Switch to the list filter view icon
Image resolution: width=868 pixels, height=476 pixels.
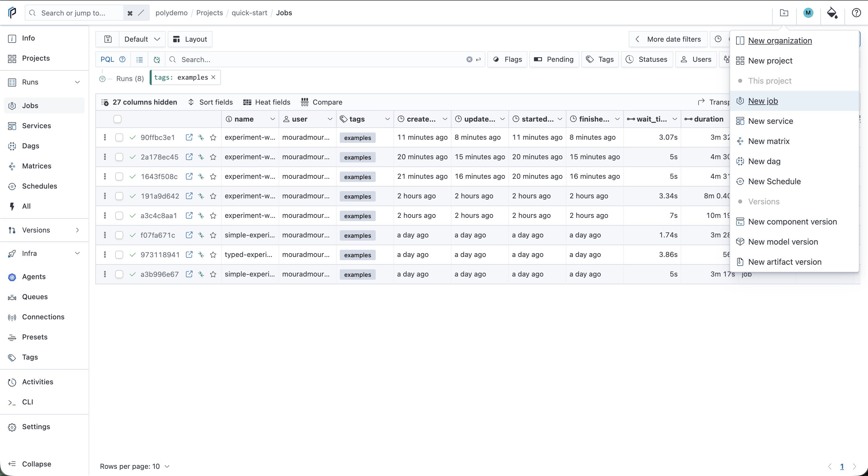click(x=140, y=60)
